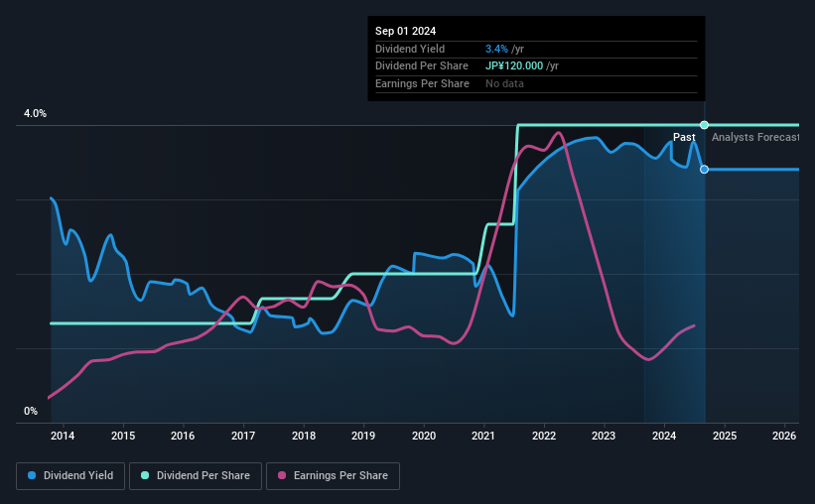
Task: Click the tooltip 'Earnings Per Share' row label
Action: [422, 83]
